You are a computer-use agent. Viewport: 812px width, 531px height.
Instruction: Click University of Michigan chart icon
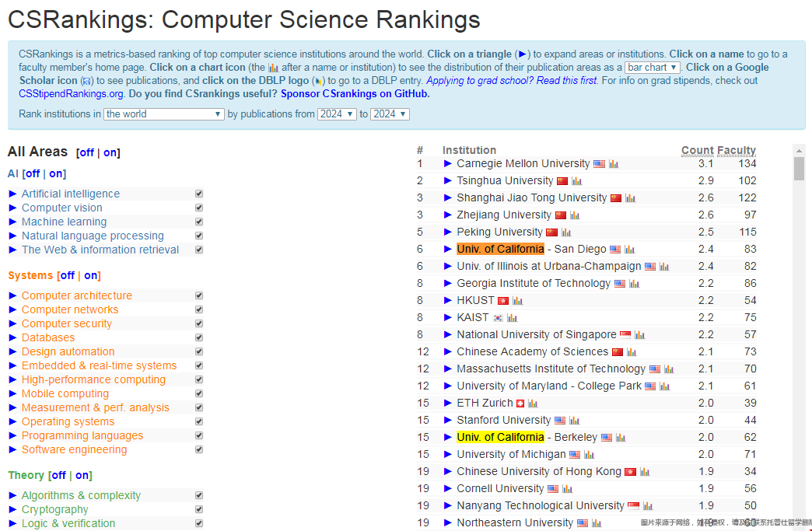coord(590,454)
